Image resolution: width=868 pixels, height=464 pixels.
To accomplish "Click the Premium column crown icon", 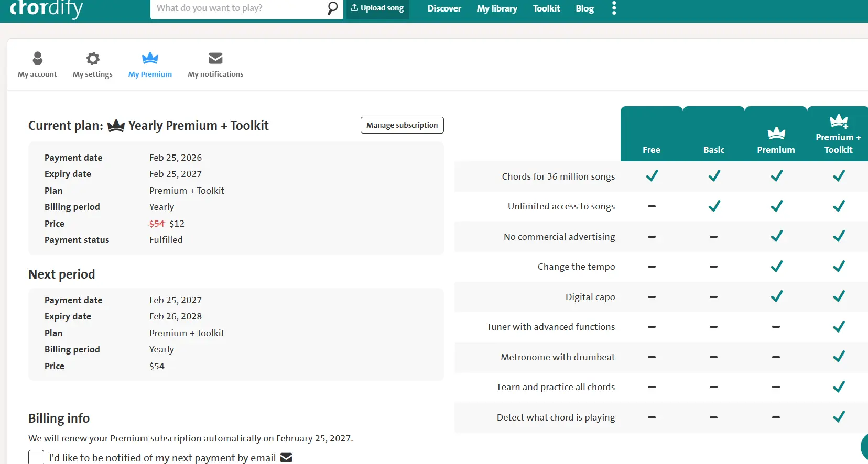I will 776,133.
